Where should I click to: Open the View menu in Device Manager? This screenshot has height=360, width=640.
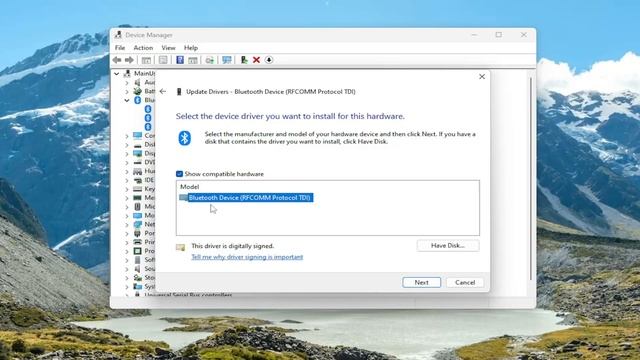[x=168, y=48]
